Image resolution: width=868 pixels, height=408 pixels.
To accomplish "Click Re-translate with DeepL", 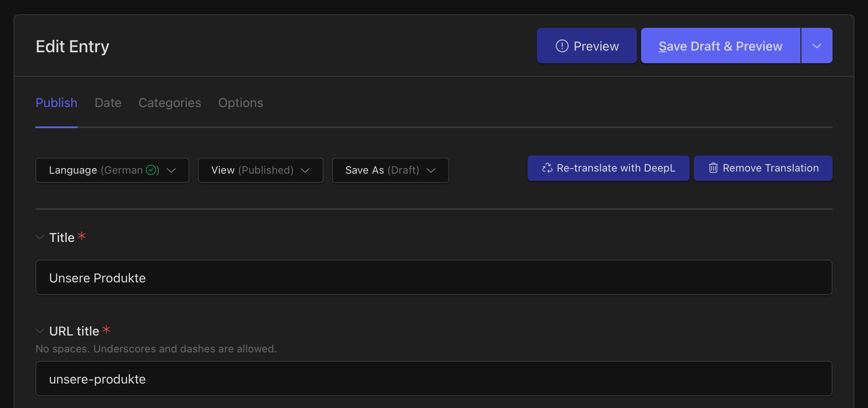I will click(x=608, y=168).
